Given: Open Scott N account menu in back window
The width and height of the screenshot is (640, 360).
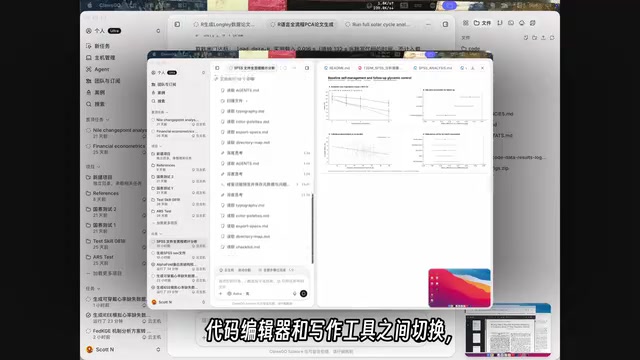Looking at the screenshot, I should coord(122,350).
